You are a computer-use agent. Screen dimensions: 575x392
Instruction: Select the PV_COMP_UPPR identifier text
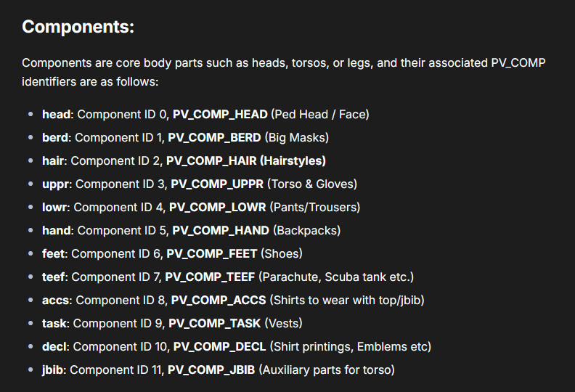coord(217,184)
